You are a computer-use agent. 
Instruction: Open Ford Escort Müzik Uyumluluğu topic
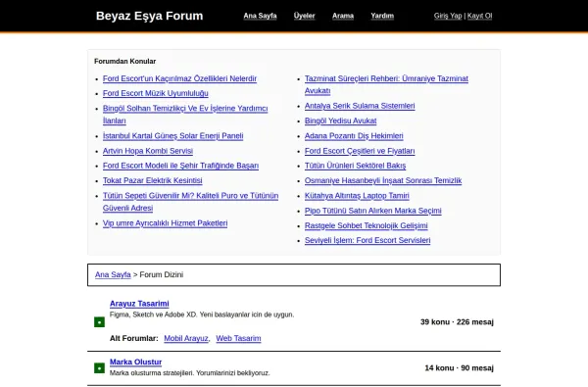(x=155, y=93)
